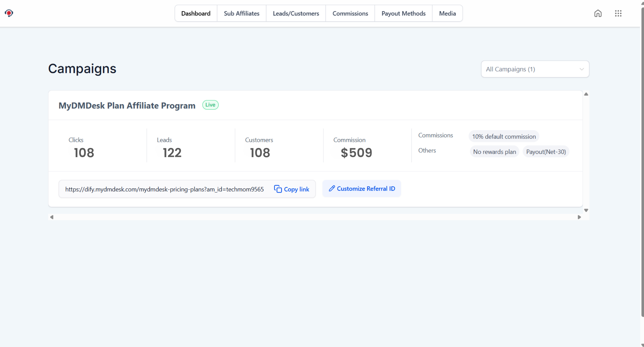
Task: Open the apps grid menu icon
Action: pyautogui.click(x=618, y=13)
